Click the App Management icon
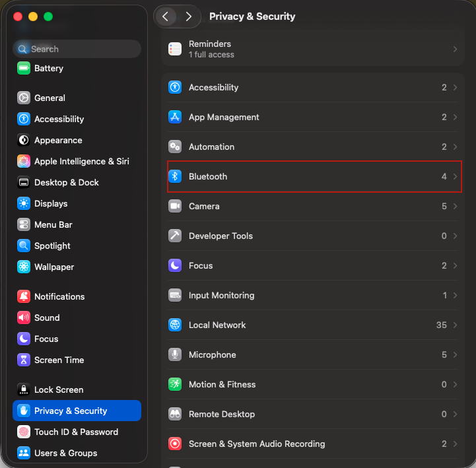Image resolution: width=476 pixels, height=468 pixels. 175,117
